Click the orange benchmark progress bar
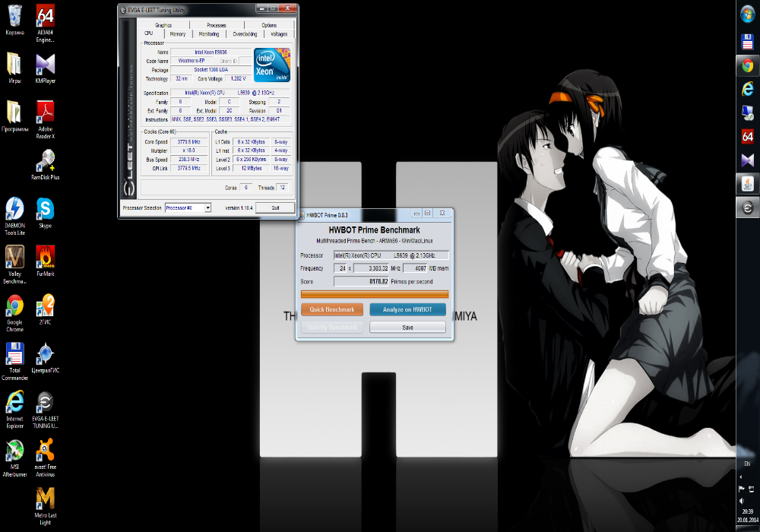 click(375, 294)
